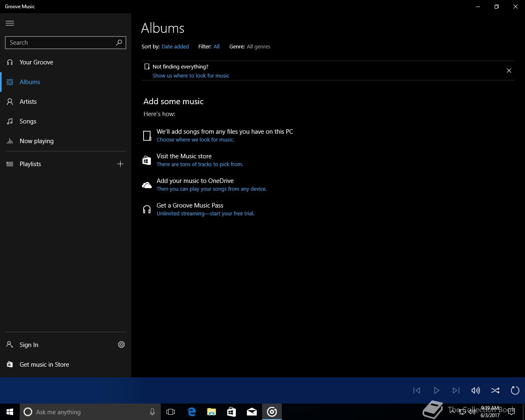
Task: Switch to Now playing
Action: (x=66, y=141)
